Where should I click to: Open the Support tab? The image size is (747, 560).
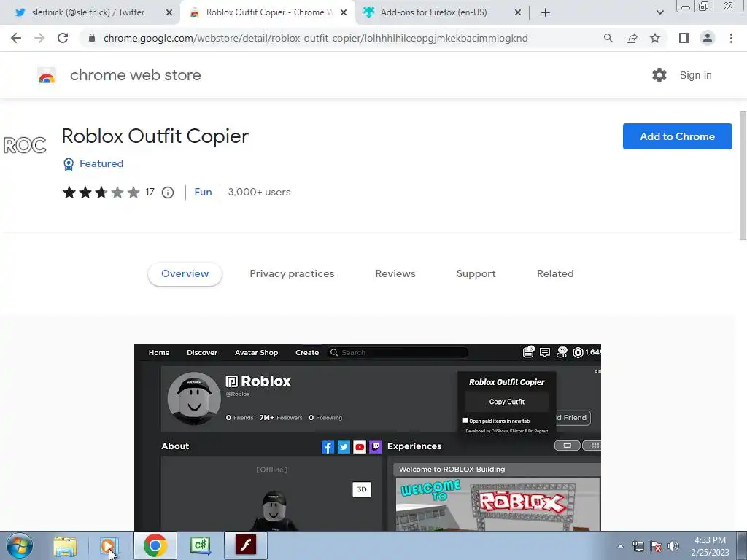point(476,274)
